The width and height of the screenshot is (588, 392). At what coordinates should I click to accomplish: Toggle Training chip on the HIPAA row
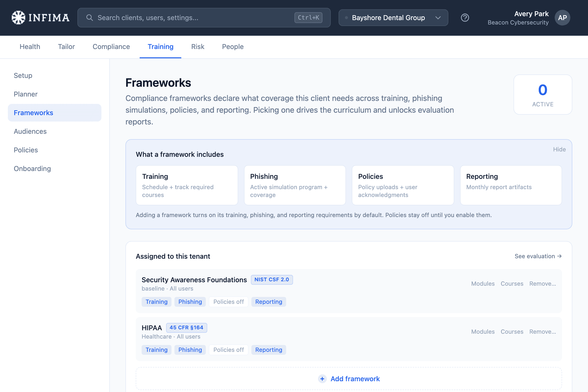click(x=157, y=350)
